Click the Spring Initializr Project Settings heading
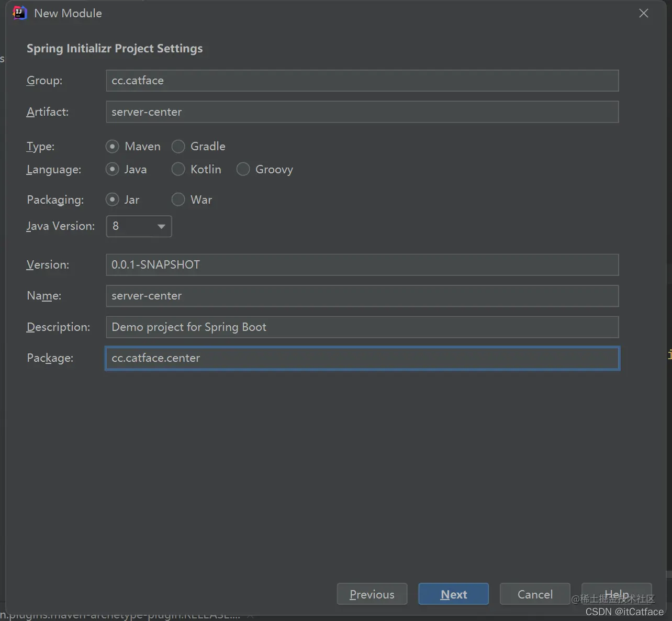 (115, 49)
